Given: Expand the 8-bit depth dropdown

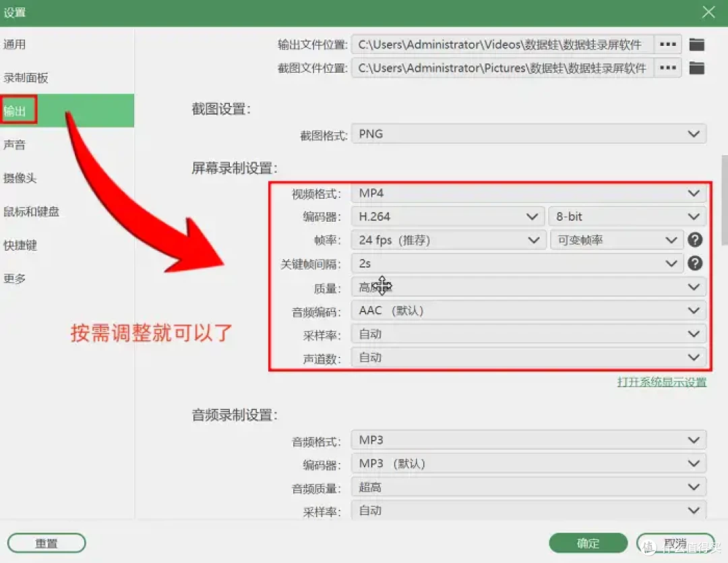Looking at the screenshot, I should (x=628, y=216).
